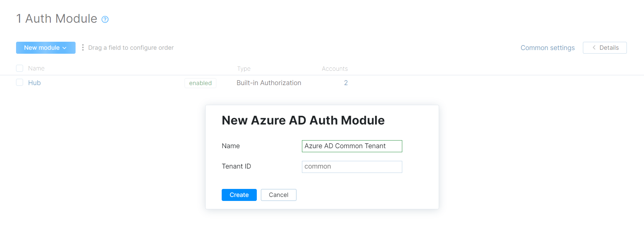This screenshot has width=644, height=247.
Task: Toggle the select-all checkbox in header
Action: click(20, 68)
